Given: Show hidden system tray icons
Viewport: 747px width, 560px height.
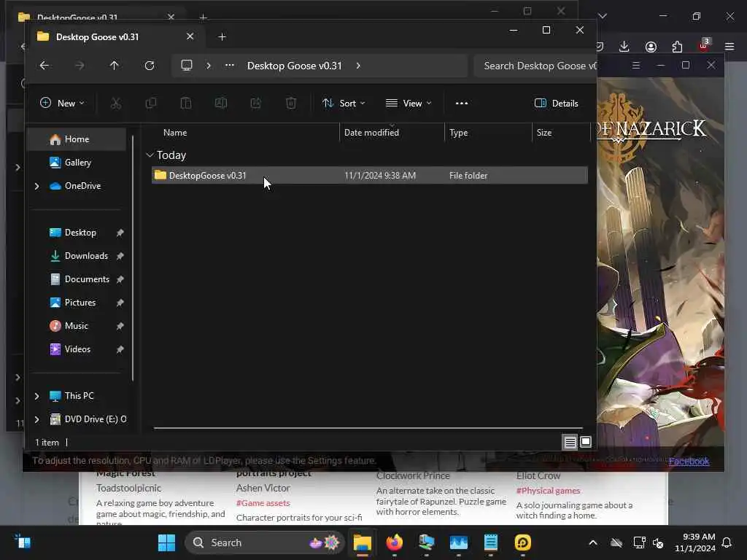Looking at the screenshot, I should pyautogui.click(x=592, y=542).
